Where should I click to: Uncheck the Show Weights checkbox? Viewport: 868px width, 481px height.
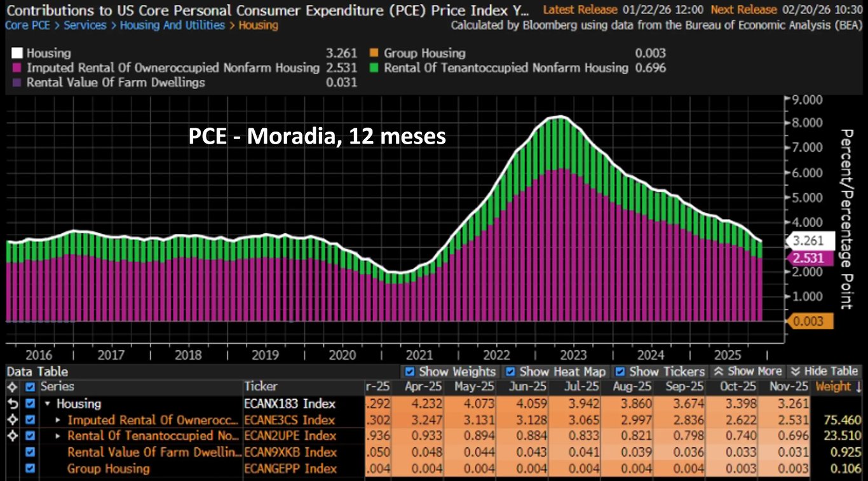pyautogui.click(x=410, y=371)
